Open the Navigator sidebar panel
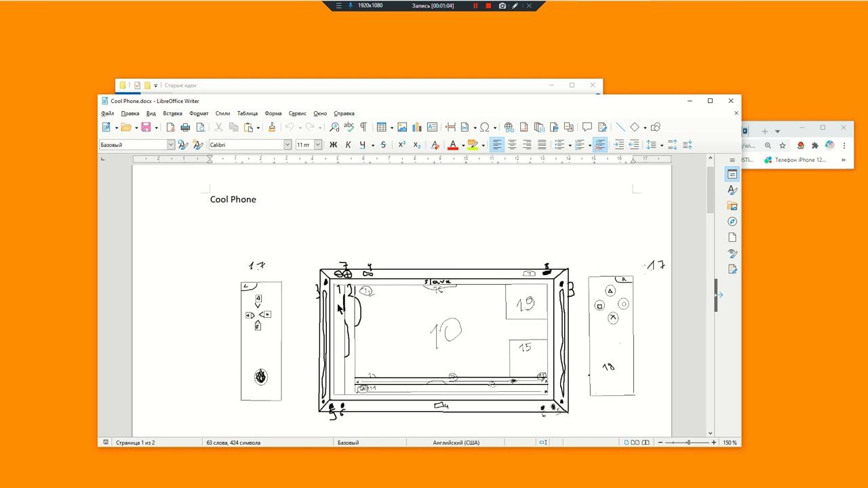Image resolution: width=868 pixels, height=488 pixels. tap(732, 222)
